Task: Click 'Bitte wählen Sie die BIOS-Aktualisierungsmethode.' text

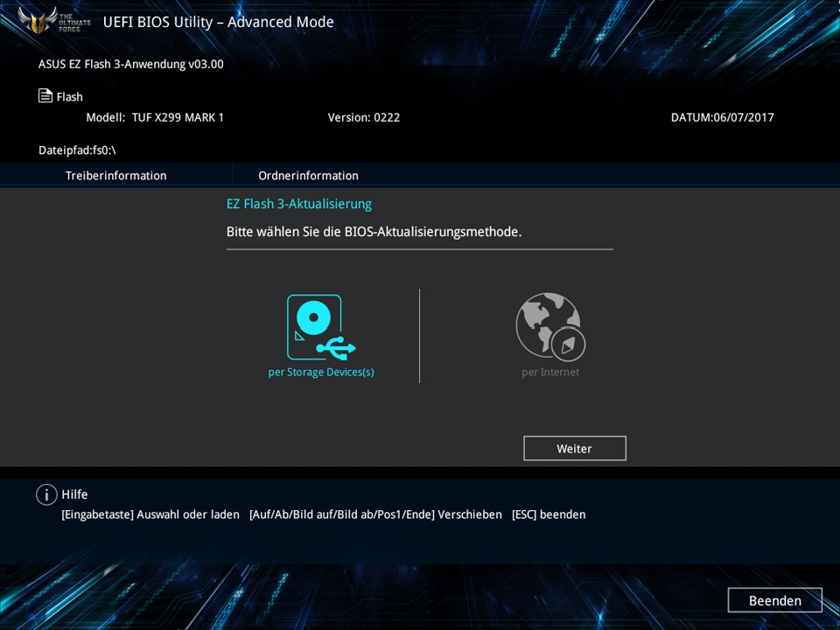Action: click(x=374, y=232)
